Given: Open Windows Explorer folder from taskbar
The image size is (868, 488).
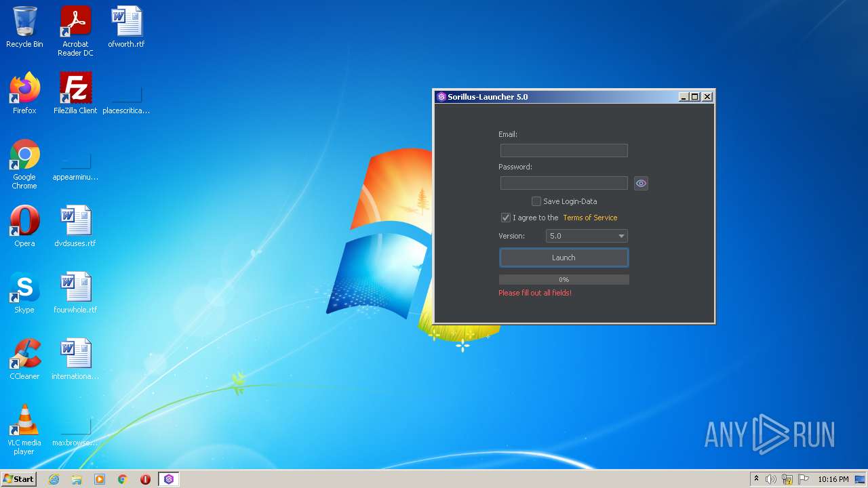Looking at the screenshot, I should tap(77, 479).
